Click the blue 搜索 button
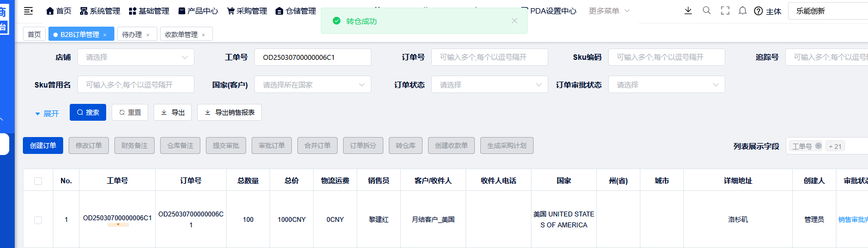The height and width of the screenshot is (248, 868). click(x=88, y=113)
